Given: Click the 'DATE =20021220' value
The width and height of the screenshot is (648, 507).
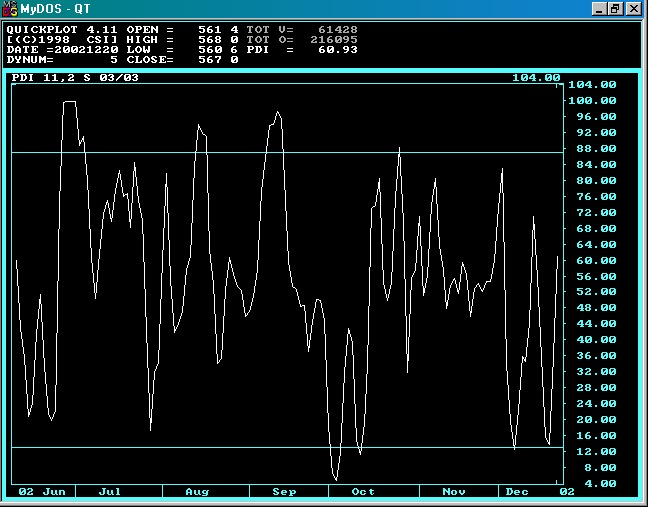Looking at the screenshot, I should tap(62, 50).
